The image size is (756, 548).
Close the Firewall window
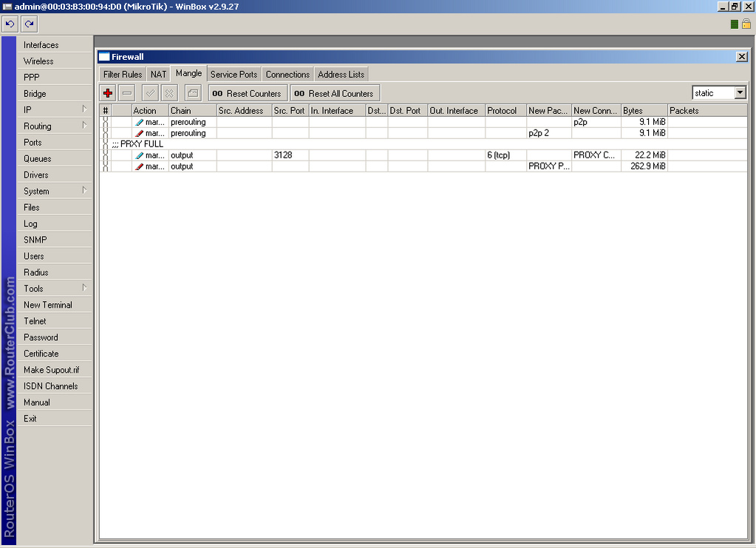742,57
